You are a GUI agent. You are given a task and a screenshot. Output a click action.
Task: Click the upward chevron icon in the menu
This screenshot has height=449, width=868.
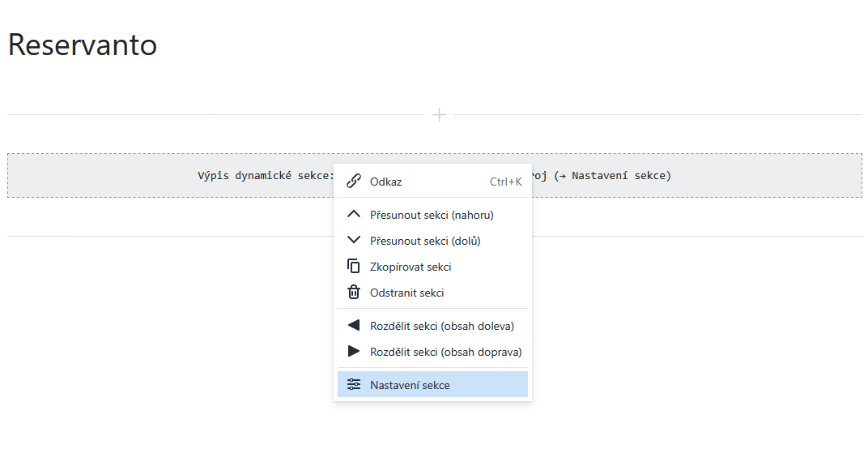tap(353, 215)
